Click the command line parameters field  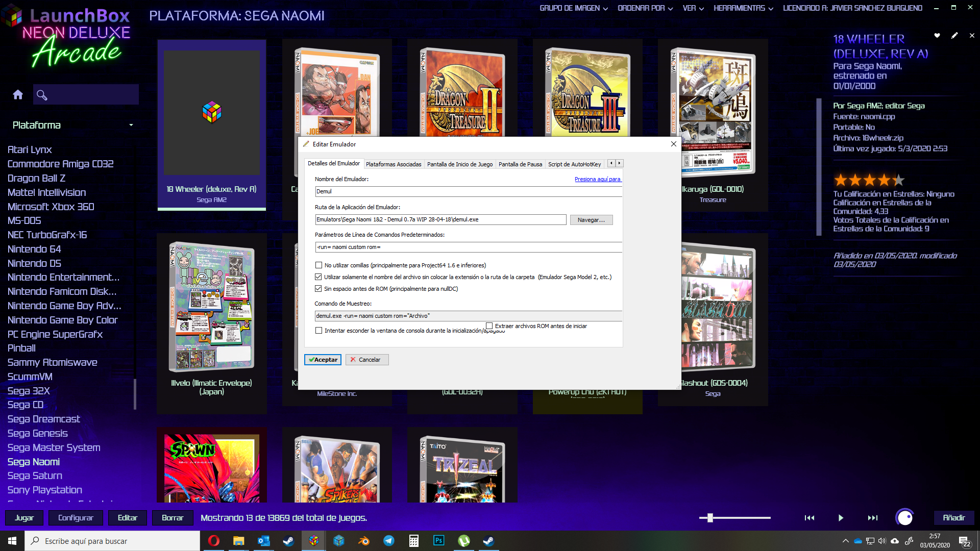(x=469, y=247)
